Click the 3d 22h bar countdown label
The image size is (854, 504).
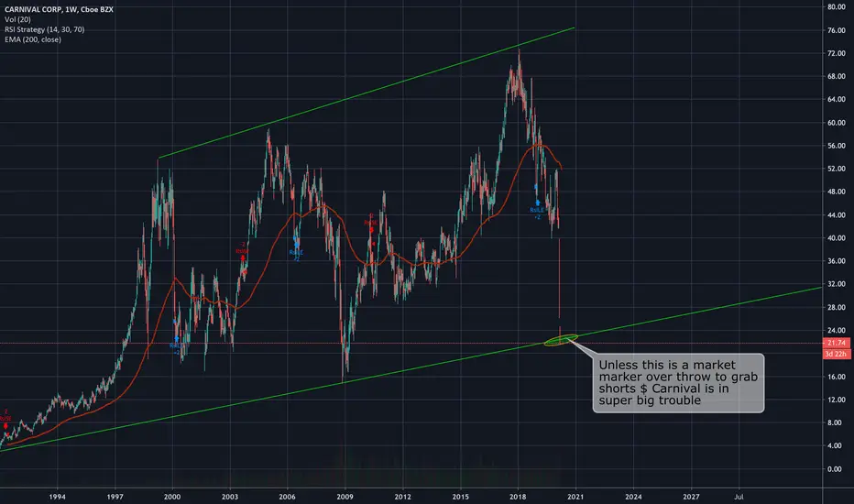point(836,354)
